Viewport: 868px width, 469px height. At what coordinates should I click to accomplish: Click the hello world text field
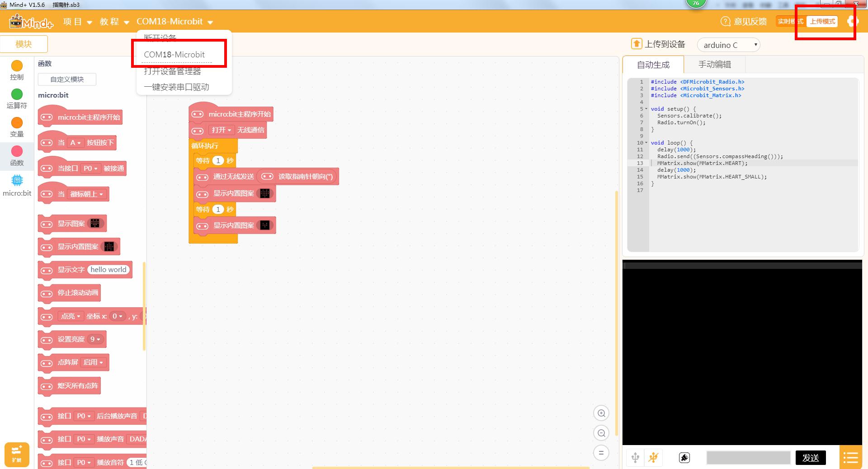(108, 270)
